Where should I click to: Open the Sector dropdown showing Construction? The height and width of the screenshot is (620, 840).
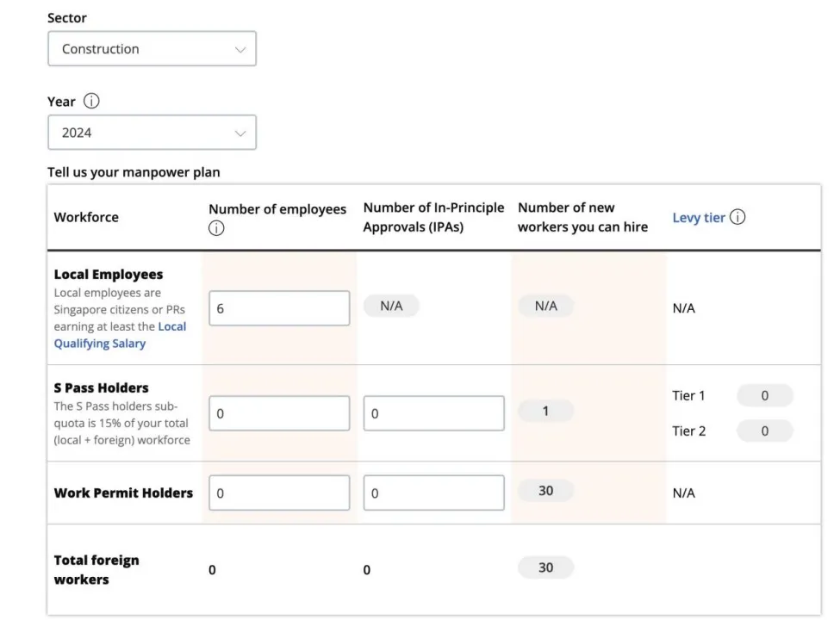coord(152,49)
